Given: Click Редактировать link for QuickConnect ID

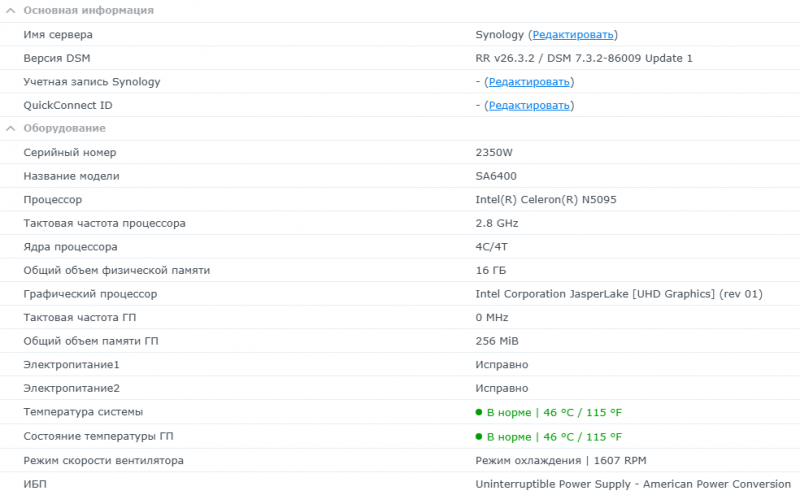Looking at the screenshot, I should point(529,105).
